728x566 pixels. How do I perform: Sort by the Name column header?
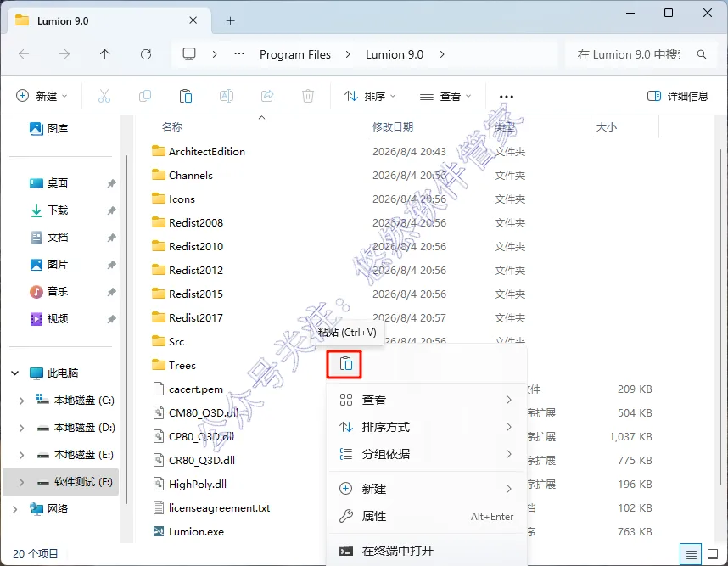tap(172, 126)
